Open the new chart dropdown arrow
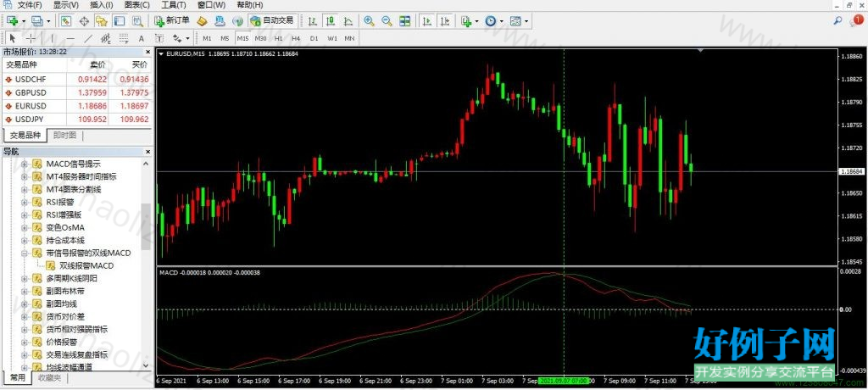Screen dimensions: 868x390 coord(24,21)
